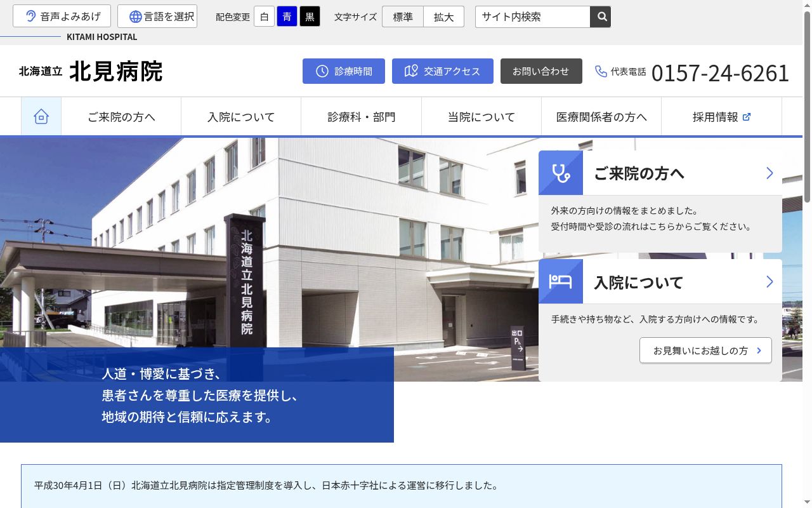Image resolution: width=812 pixels, height=508 pixels.
Task: Open 音声よみあげ read-aloud button
Action: [x=62, y=17]
